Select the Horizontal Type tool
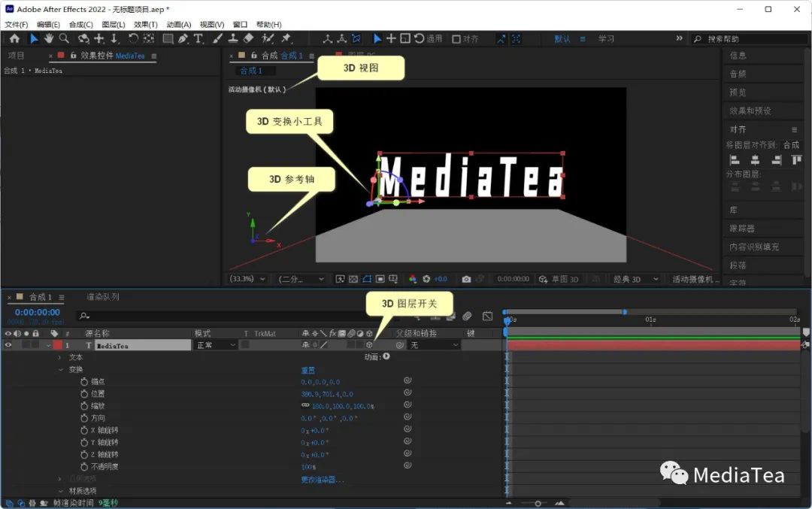812x509 pixels. click(198, 38)
